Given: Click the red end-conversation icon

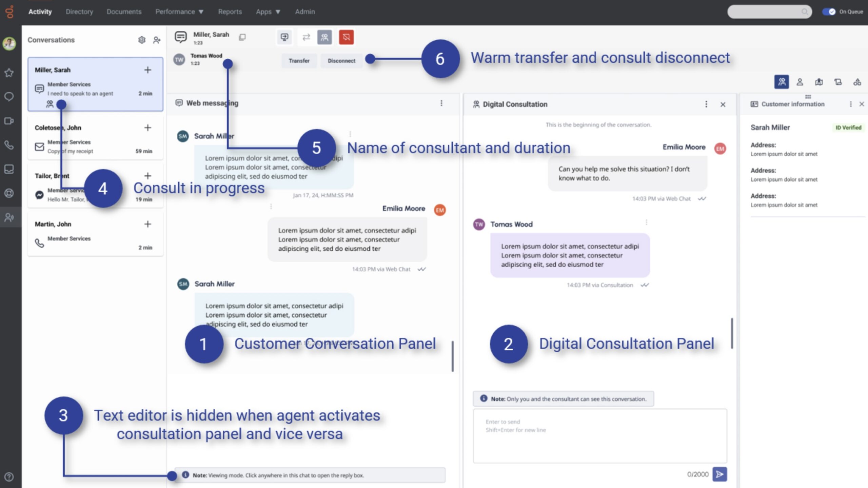Looking at the screenshot, I should tap(346, 37).
